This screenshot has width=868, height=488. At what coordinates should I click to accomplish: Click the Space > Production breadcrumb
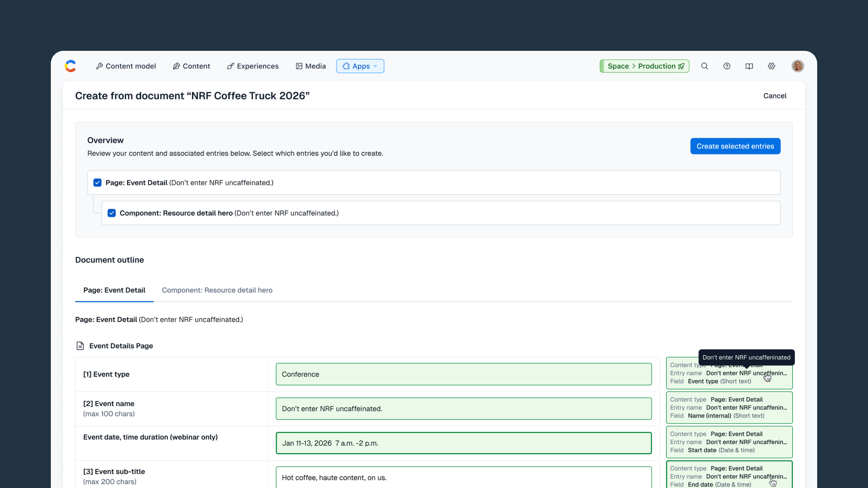click(644, 66)
